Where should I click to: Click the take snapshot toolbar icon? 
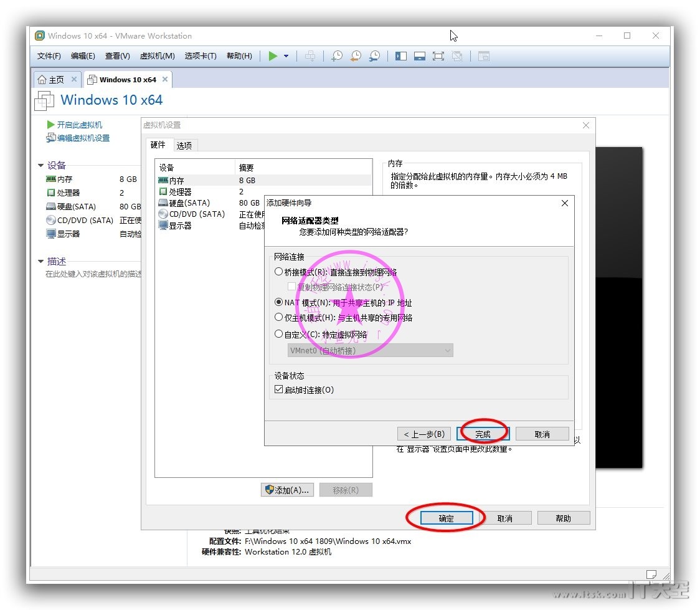[x=337, y=56]
